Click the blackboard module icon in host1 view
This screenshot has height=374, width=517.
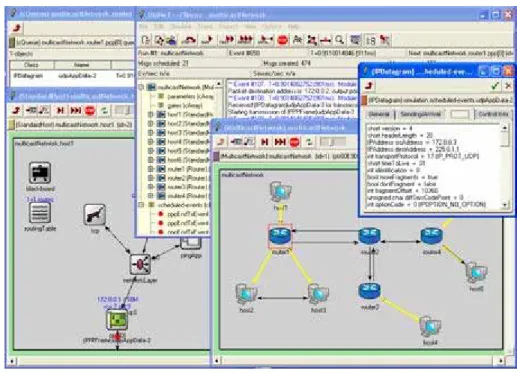[x=40, y=173]
